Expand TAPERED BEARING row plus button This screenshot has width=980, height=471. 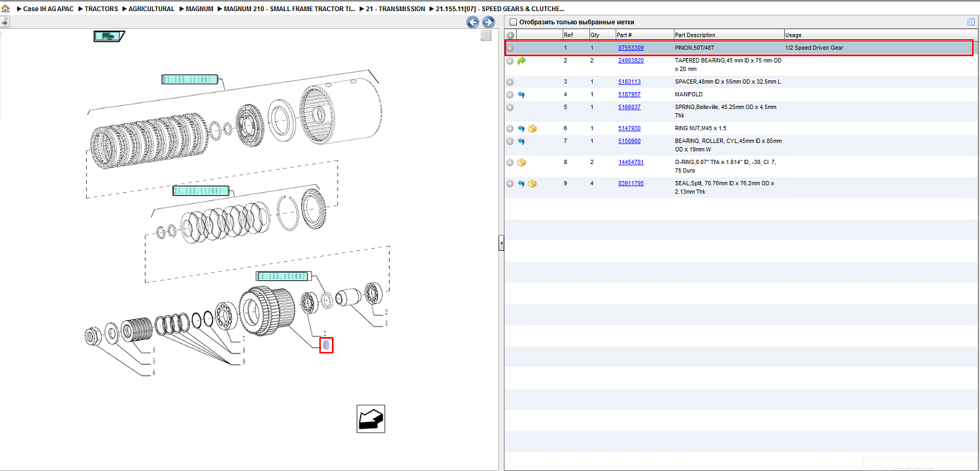click(510, 61)
